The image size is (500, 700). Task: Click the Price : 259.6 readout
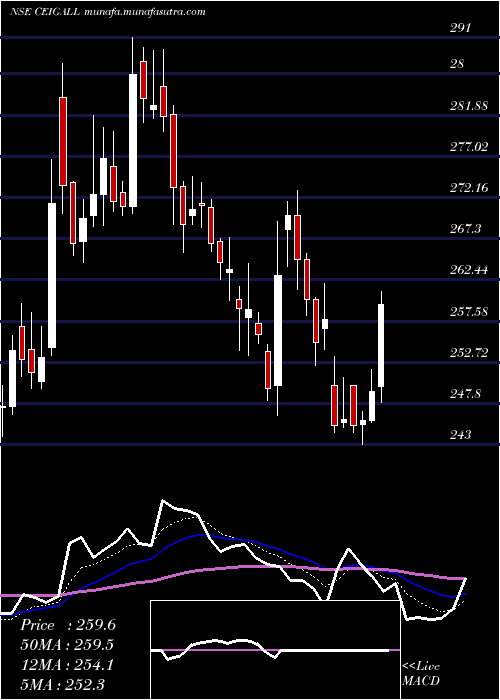(x=68, y=625)
